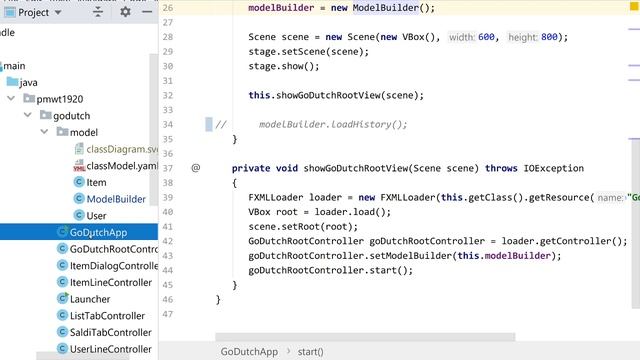The width and height of the screenshot is (640, 360).
Task: Open classDiagram.svg file
Action: point(122,149)
